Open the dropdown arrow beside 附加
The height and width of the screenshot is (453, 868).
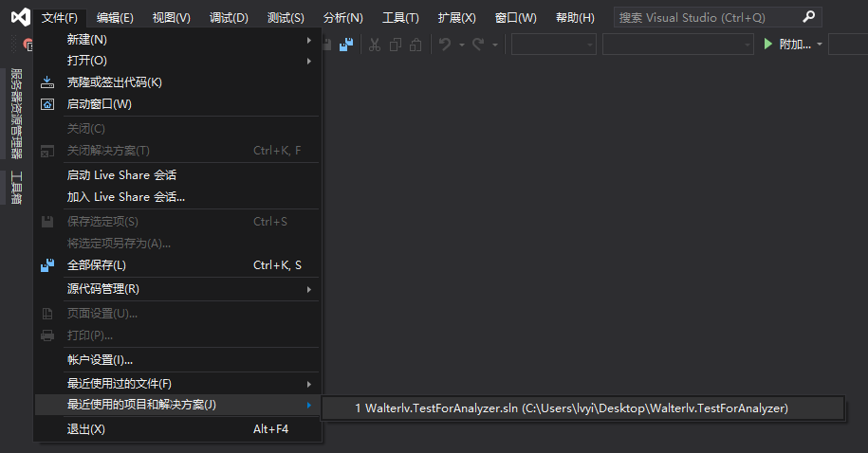(820, 45)
